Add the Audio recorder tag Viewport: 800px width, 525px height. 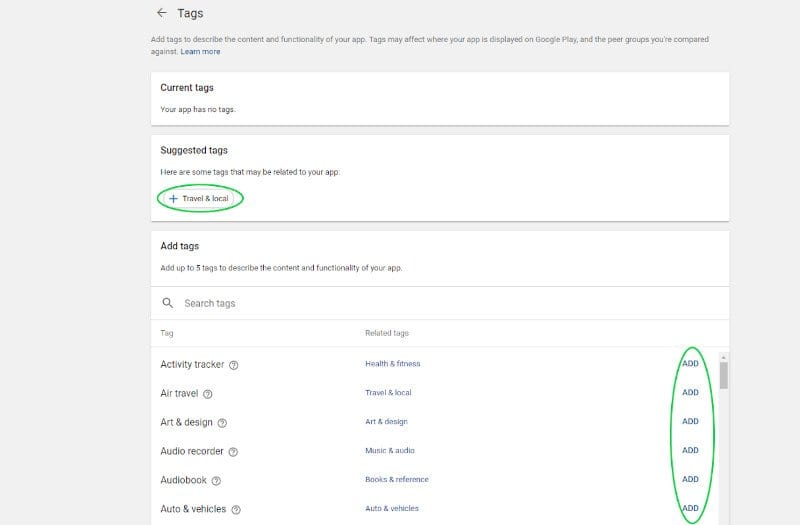click(690, 450)
